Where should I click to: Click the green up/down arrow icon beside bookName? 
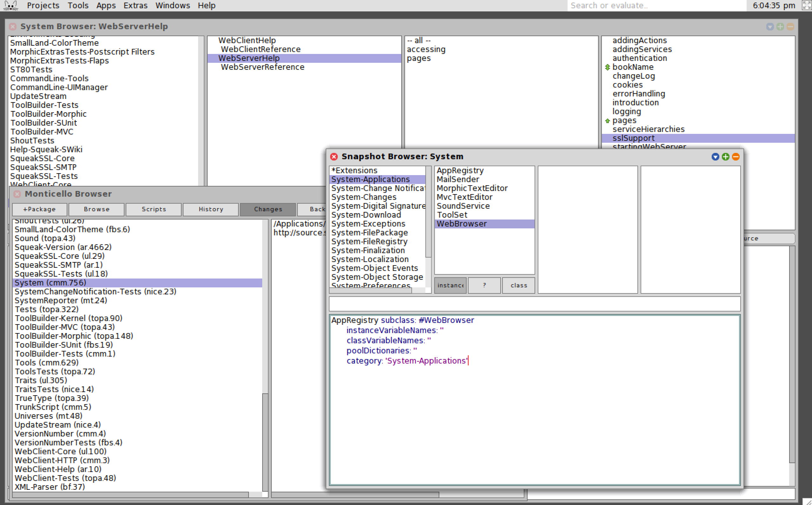(x=607, y=67)
